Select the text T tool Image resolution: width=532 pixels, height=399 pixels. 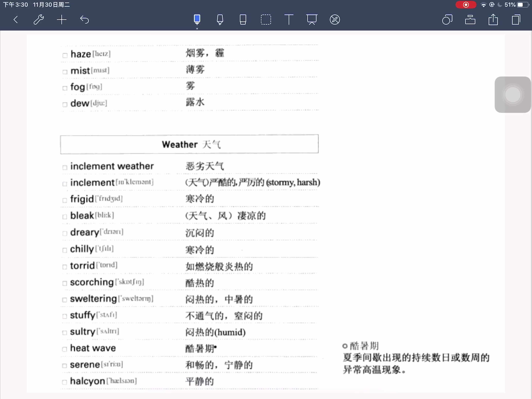pos(289,20)
